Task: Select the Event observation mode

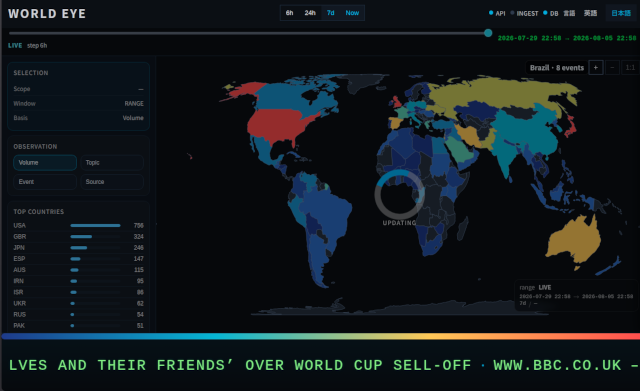Action: click(x=45, y=182)
